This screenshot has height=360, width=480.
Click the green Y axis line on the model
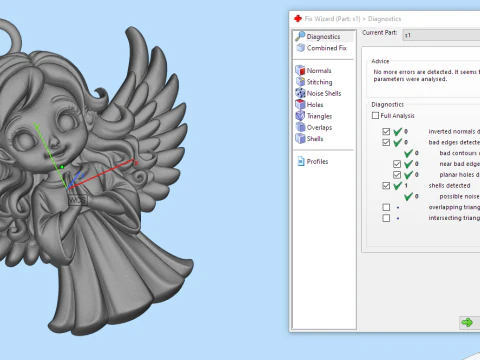pyautogui.click(x=51, y=156)
